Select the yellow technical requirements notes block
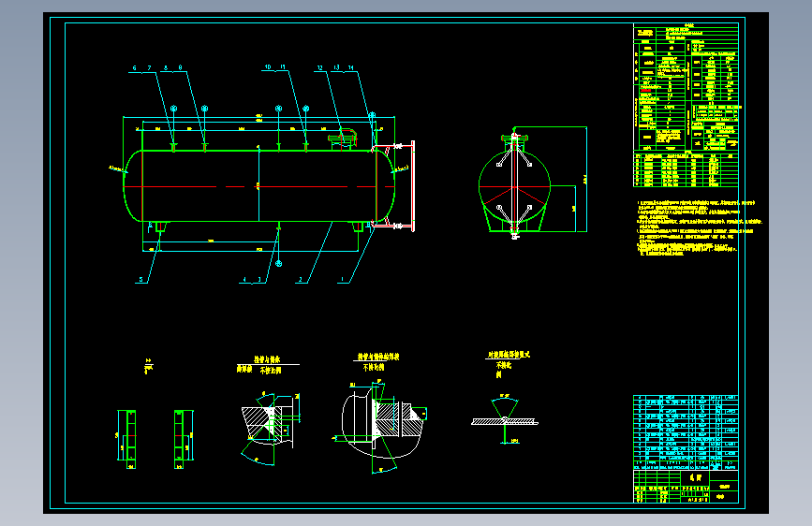Screen dimensions: 812x526 699,227
